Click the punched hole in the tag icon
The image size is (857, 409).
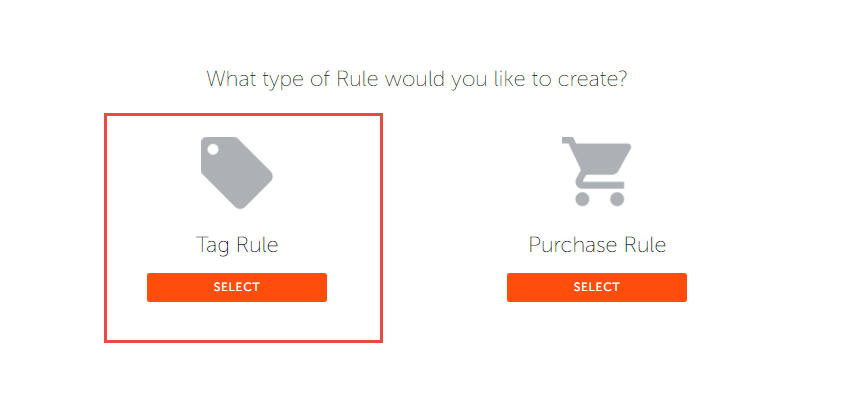pos(213,149)
